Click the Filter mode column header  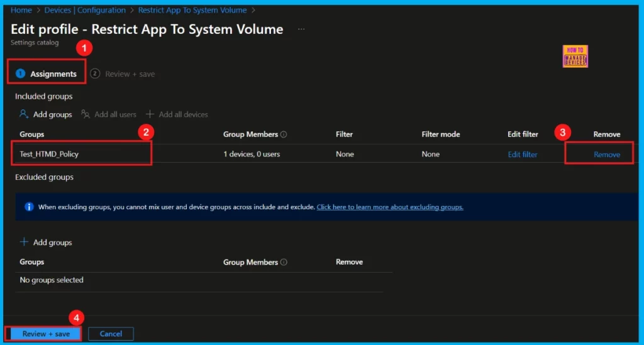(441, 134)
